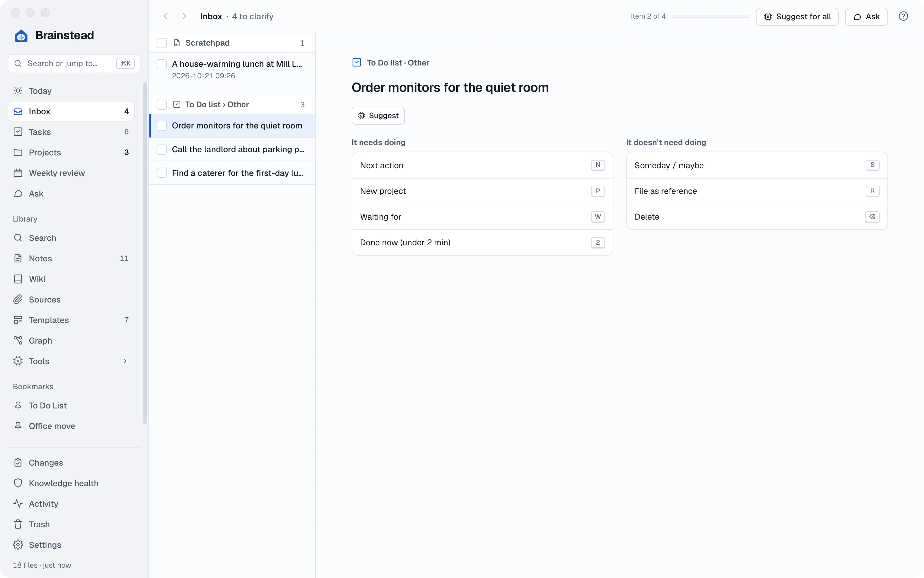
Task: Choose Delete option
Action: click(757, 217)
